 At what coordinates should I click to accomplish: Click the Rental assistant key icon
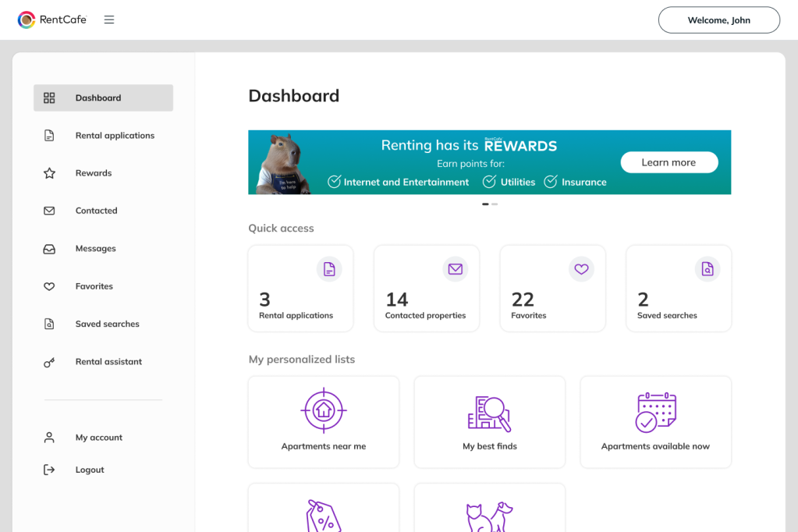(x=49, y=363)
